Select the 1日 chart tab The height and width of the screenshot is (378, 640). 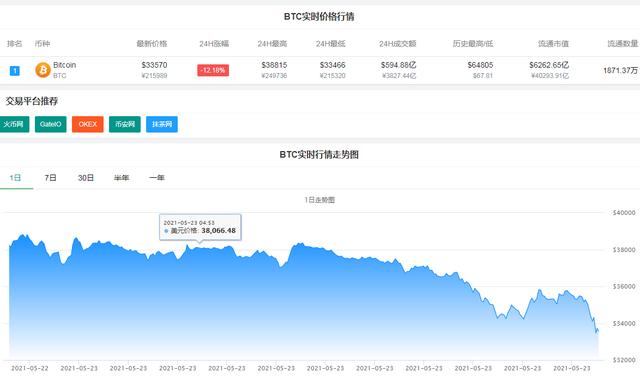[16, 178]
